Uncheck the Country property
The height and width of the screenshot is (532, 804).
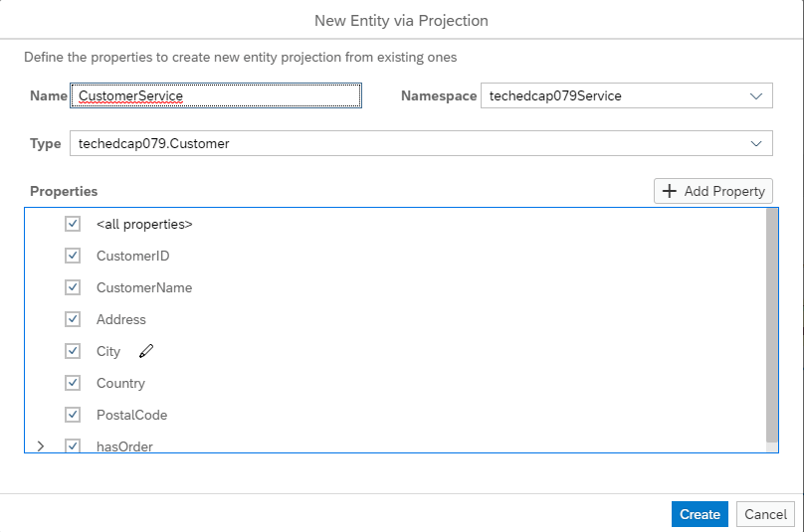pos(73,383)
